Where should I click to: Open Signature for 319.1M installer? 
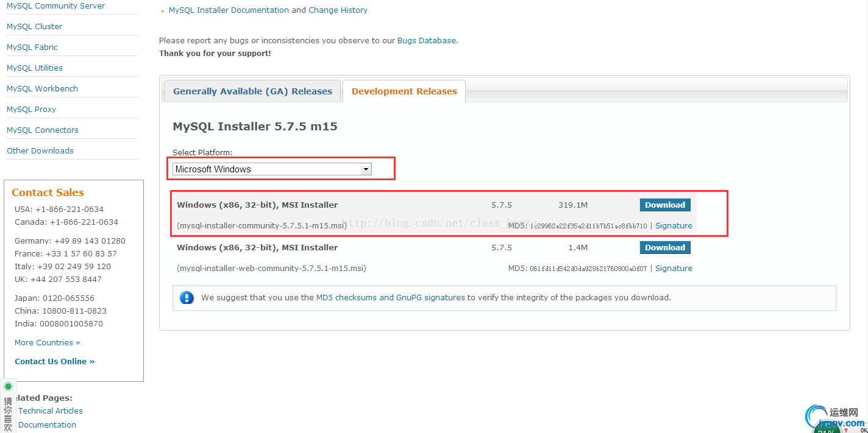[x=674, y=226]
